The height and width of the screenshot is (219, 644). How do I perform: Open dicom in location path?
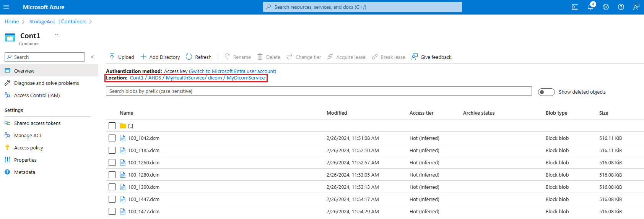[215, 78]
